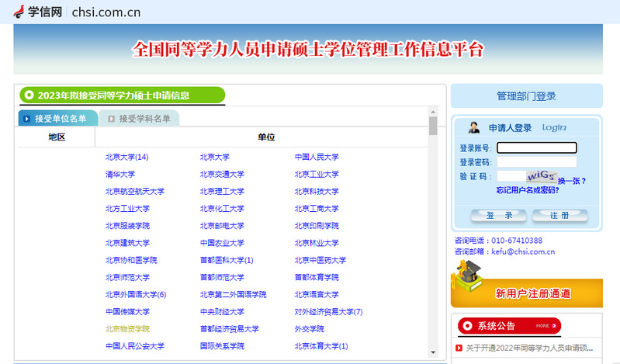Focus the 登录账号 input field
The image size is (620, 364).
[x=536, y=147]
